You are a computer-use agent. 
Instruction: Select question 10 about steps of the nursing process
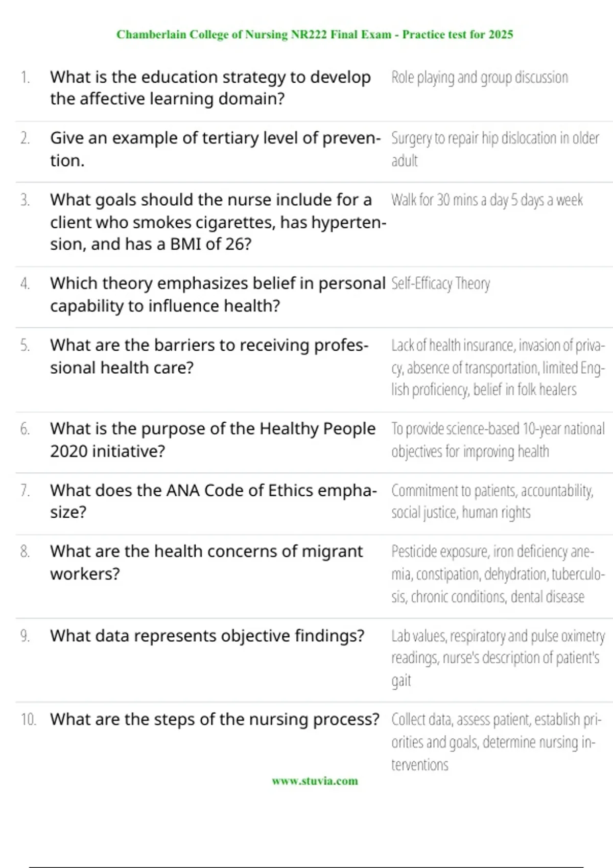215,719
